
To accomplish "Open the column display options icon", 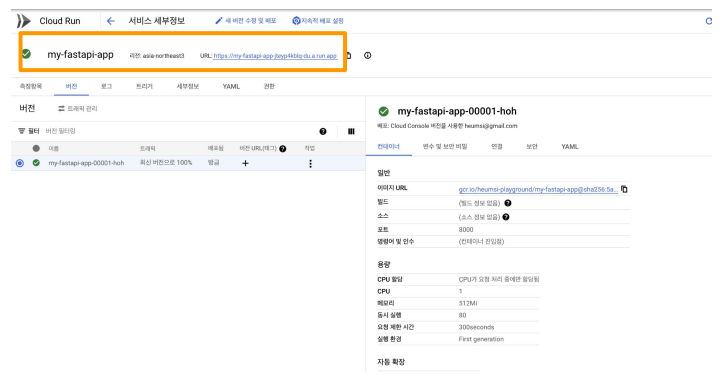I will [351, 131].
